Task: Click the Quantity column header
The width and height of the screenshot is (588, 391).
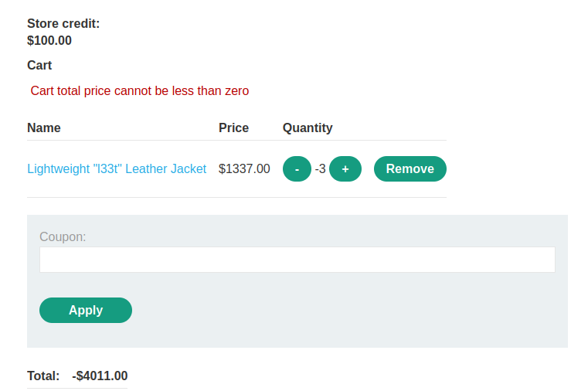Action: [308, 127]
